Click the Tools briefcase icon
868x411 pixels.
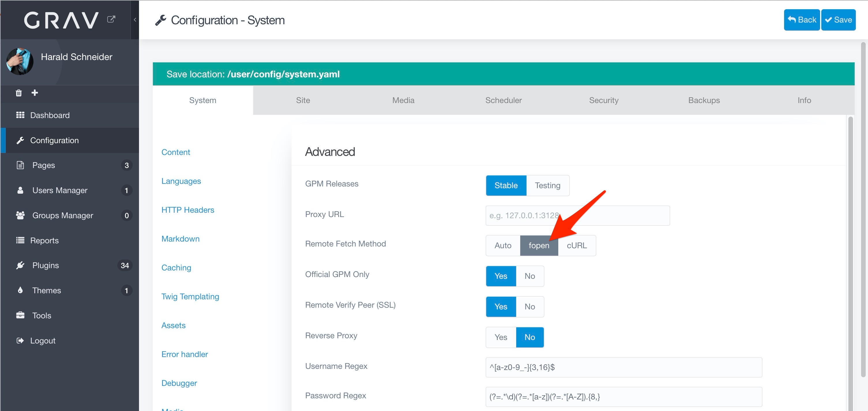20,315
